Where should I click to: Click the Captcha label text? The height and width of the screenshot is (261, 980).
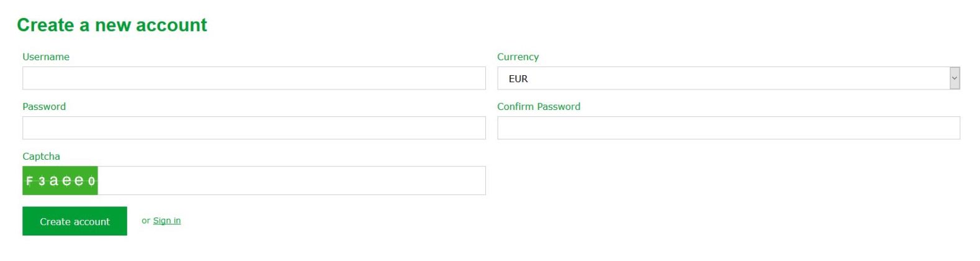[x=42, y=156]
